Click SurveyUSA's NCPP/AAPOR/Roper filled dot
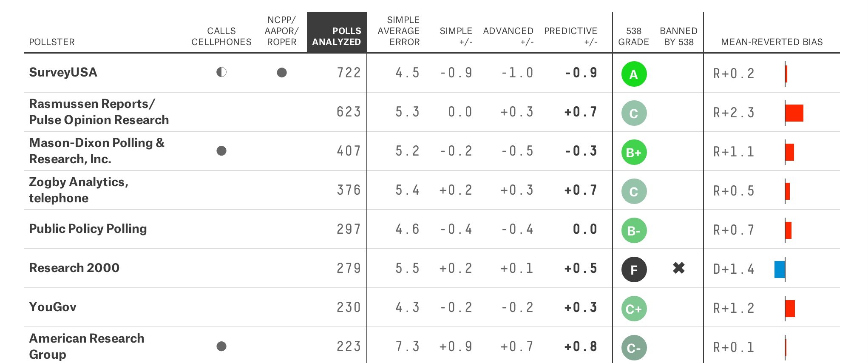The width and height of the screenshot is (868, 363). pos(282,73)
